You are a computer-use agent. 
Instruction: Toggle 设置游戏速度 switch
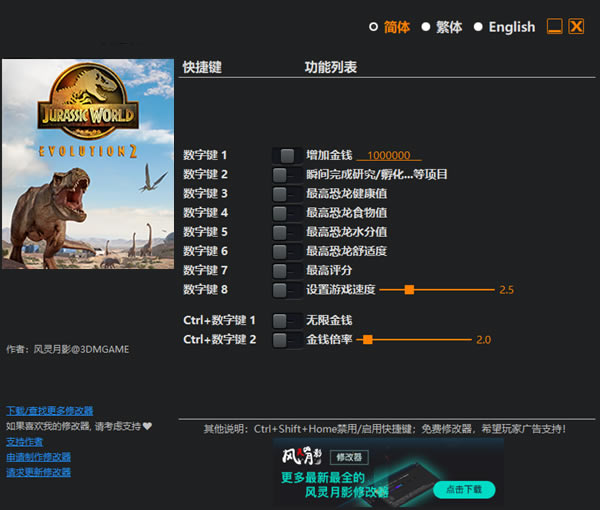[287, 290]
